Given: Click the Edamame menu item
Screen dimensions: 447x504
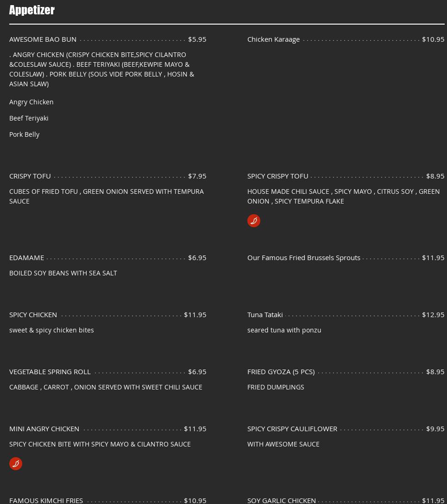Looking at the screenshot, I should coord(27,258).
